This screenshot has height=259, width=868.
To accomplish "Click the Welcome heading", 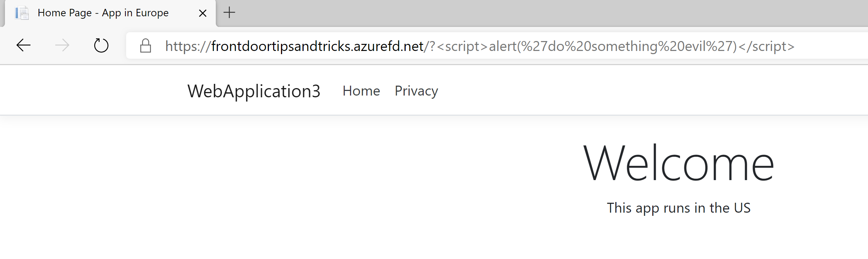I will [678, 163].
